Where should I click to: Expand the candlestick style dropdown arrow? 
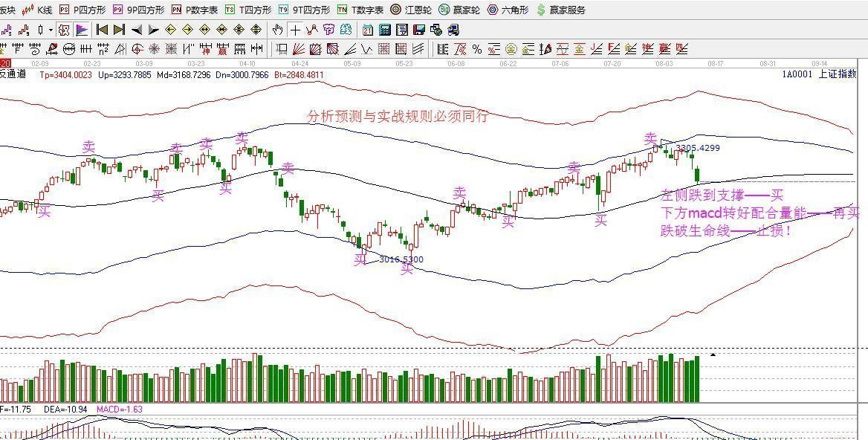pyautogui.click(x=51, y=30)
